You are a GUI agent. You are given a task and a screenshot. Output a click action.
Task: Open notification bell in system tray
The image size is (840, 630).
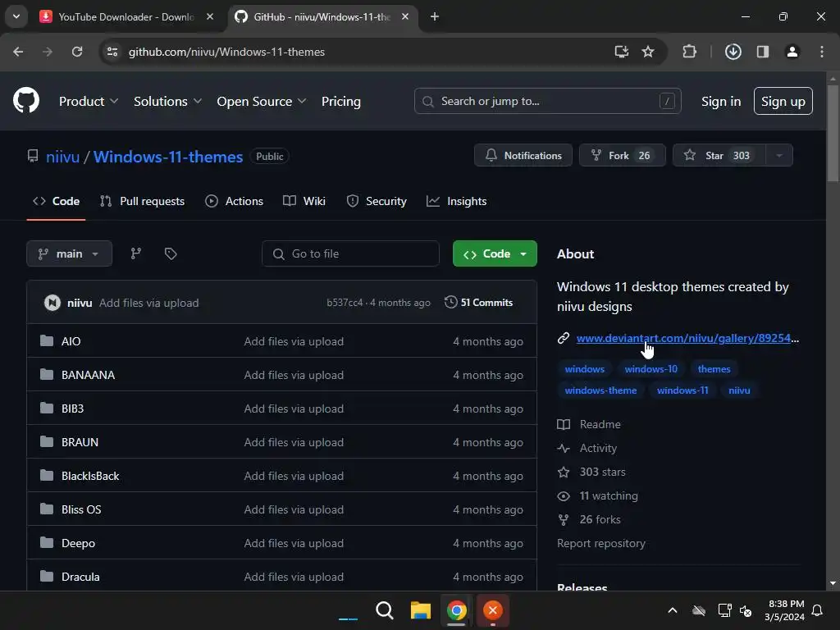(x=818, y=610)
